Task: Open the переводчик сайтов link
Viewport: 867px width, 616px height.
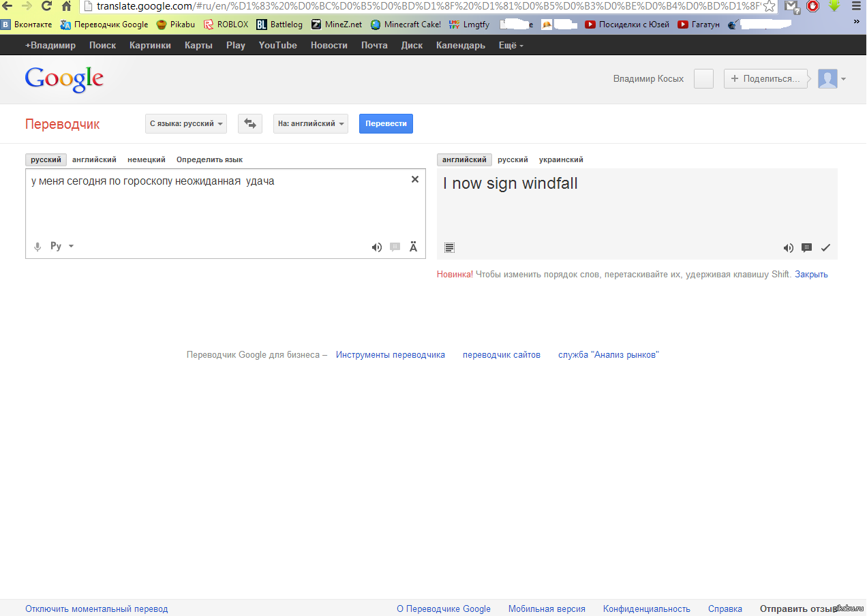Action: (502, 355)
